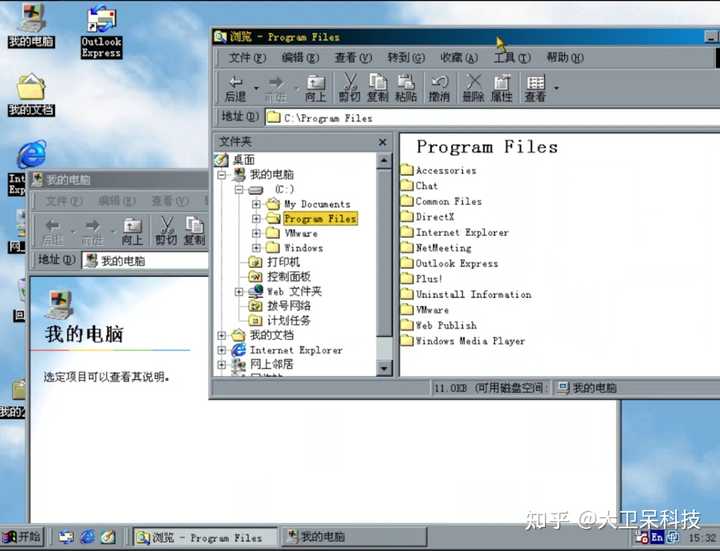Open the Back button history dropdown arrow
This screenshot has width=720, height=551.
click(x=256, y=87)
